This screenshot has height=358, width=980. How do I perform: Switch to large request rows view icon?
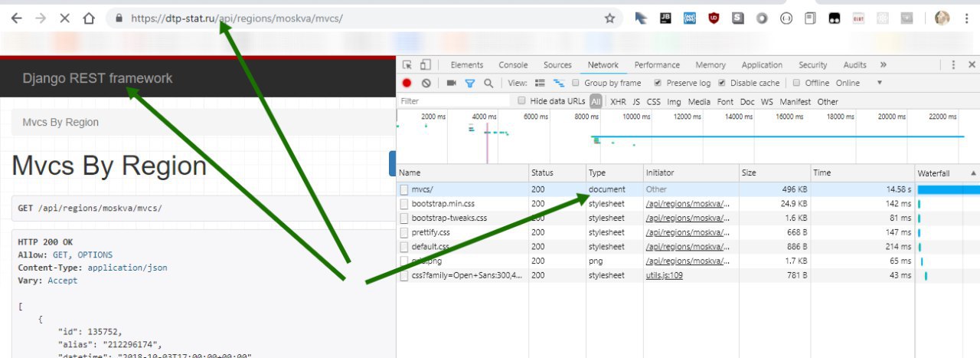pyautogui.click(x=540, y=83)
